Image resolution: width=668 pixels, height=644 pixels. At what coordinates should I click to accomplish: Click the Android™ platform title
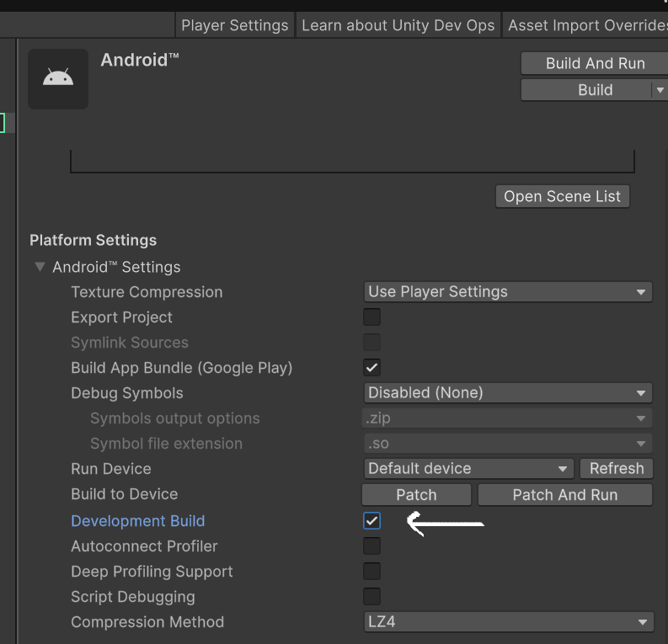click(x=140, y=60)
